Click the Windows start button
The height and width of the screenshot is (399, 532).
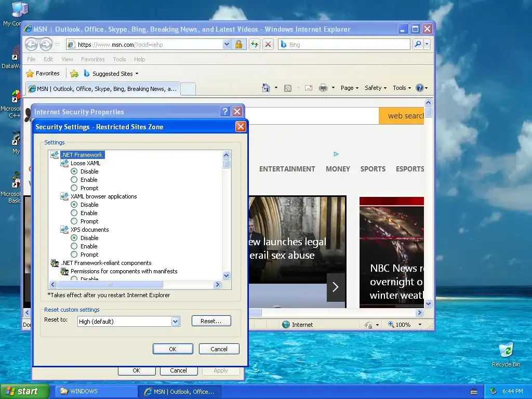pos(24,391)
